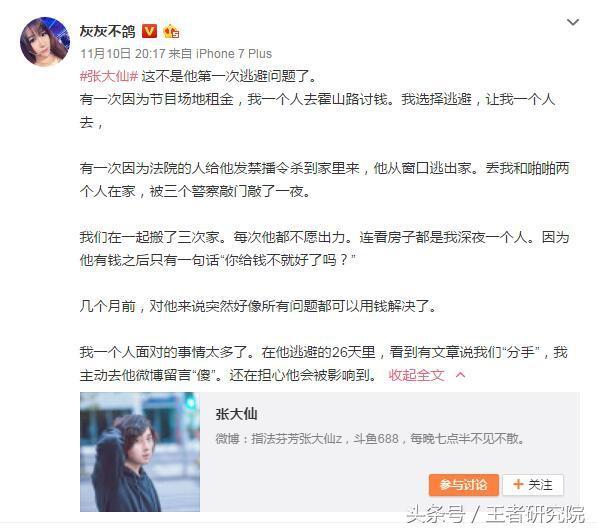Click the 头条号 / 王者研究院 watermark
597x531 pixels.
pos(495,514)
